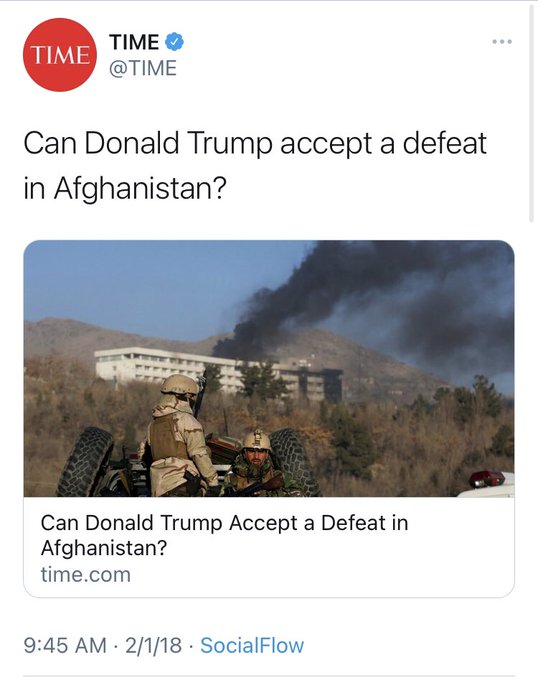Visit the time.com domain link
Viewport: 538px width, 680px height.
click(x=86, y=575)
